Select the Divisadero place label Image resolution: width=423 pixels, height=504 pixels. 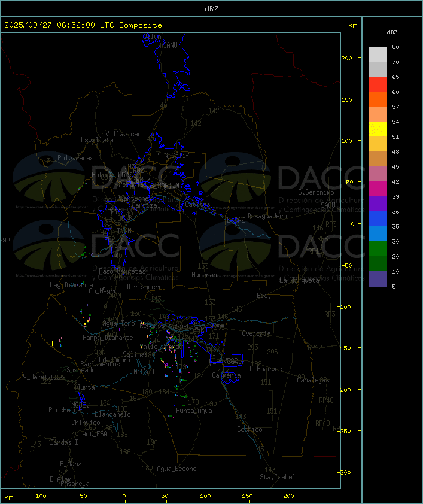145,286
